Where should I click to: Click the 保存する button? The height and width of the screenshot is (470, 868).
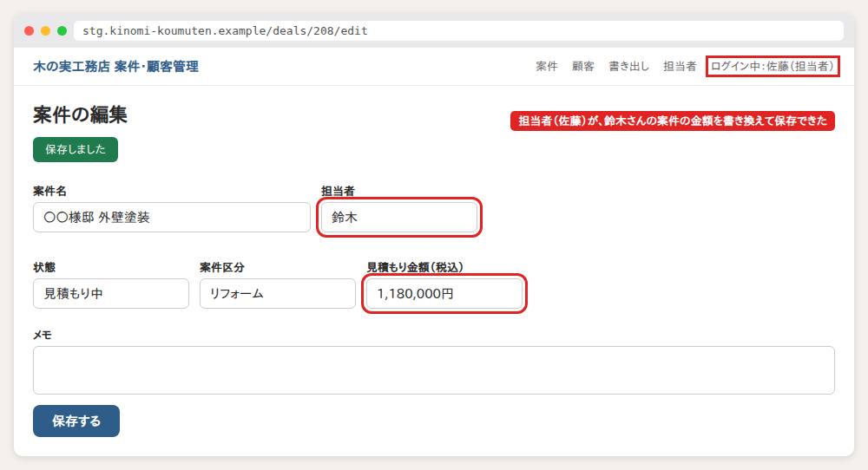[x=76, y=421]
